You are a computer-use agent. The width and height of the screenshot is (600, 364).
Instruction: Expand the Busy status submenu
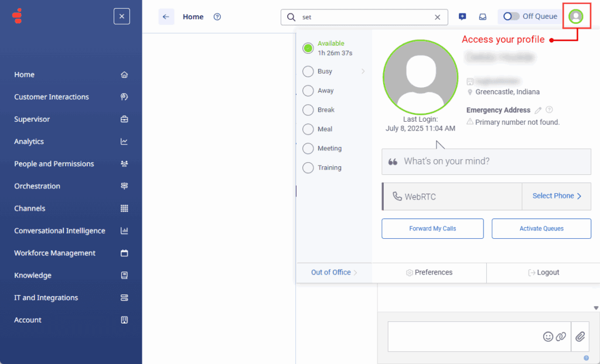tap(363, 71)
